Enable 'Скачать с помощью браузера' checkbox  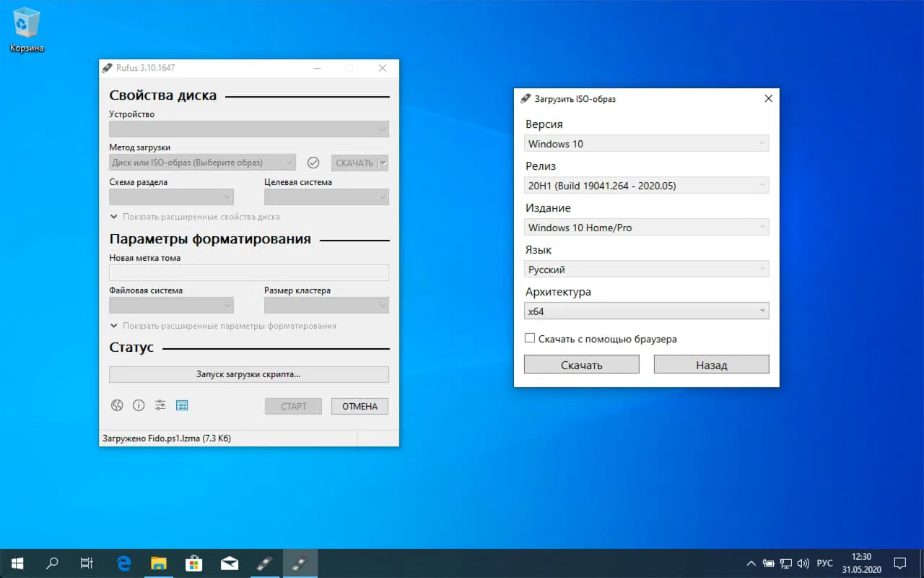pos(530,338)
